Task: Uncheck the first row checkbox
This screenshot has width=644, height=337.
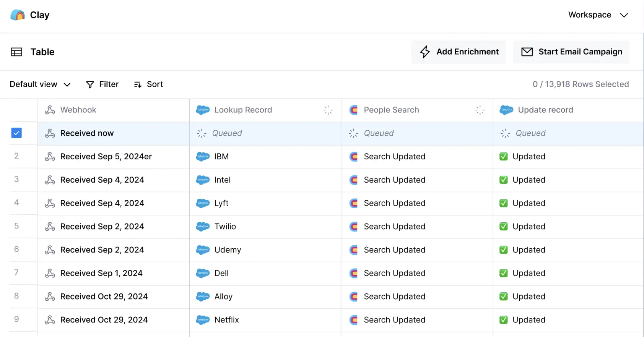Action: click(x=16, y=133)
